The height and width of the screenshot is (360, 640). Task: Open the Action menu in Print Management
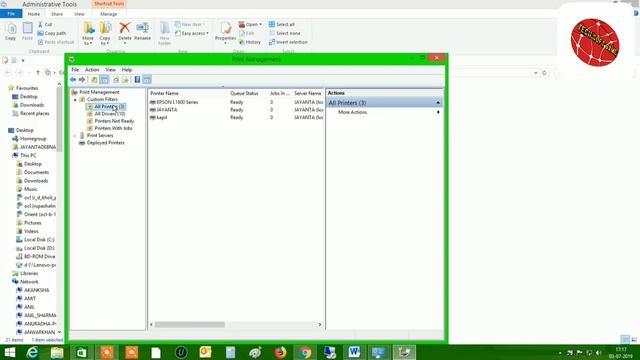pos(92,70)
